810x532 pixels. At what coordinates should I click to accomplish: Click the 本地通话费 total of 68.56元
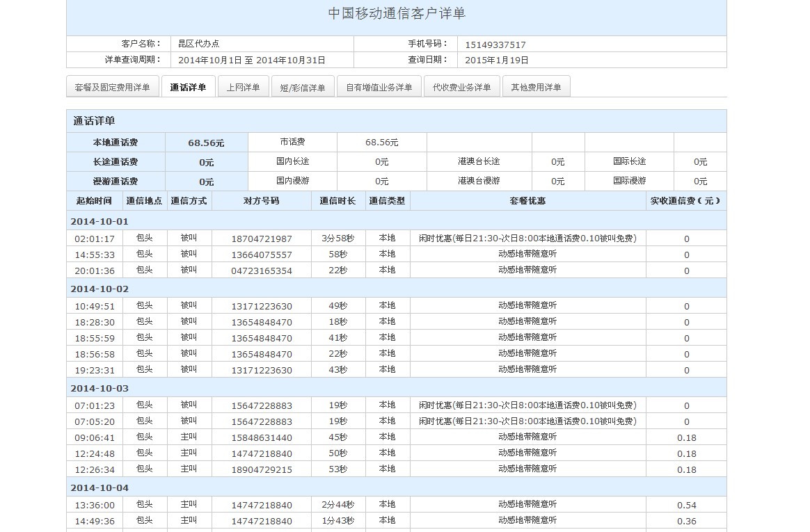[x=206, y=143]
